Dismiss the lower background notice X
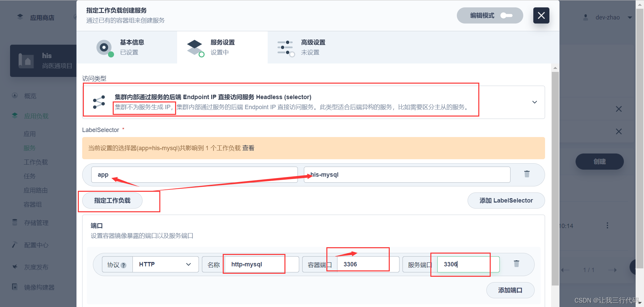644x307 pixels. (x=619, y=132)
